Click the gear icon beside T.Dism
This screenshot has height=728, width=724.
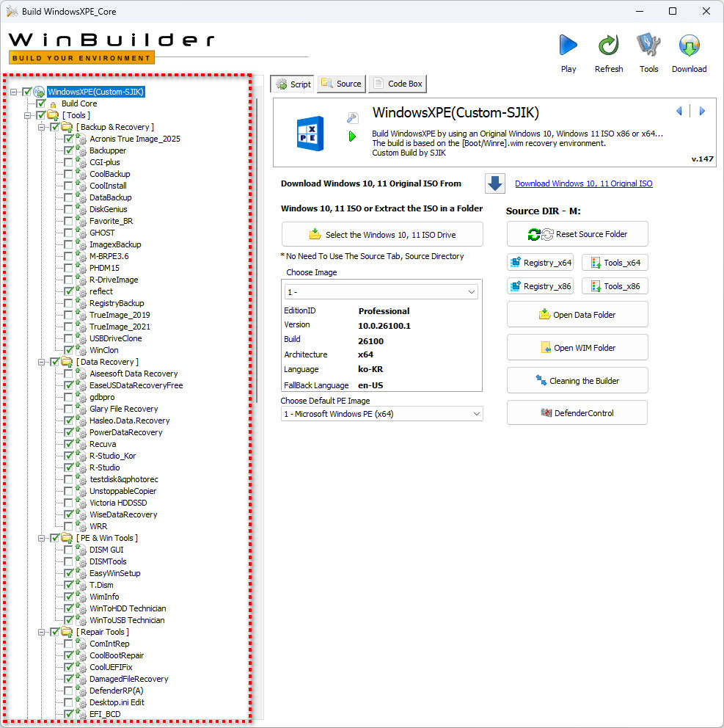pyautogui.click(x=81, y=585)
